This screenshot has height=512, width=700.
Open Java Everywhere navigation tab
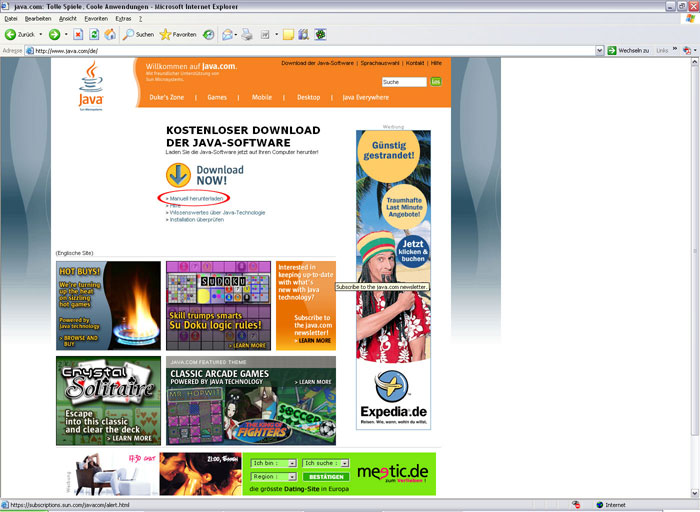pyautogui.click(x=366, y=97)
